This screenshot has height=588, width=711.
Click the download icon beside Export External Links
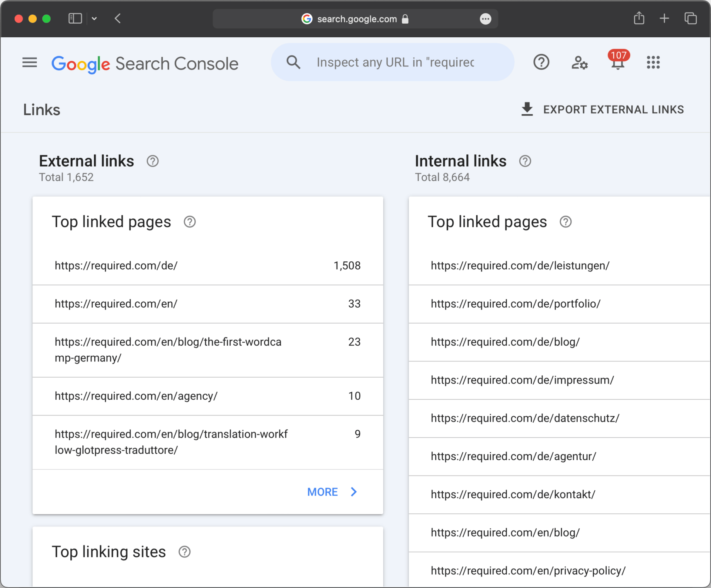527,109
